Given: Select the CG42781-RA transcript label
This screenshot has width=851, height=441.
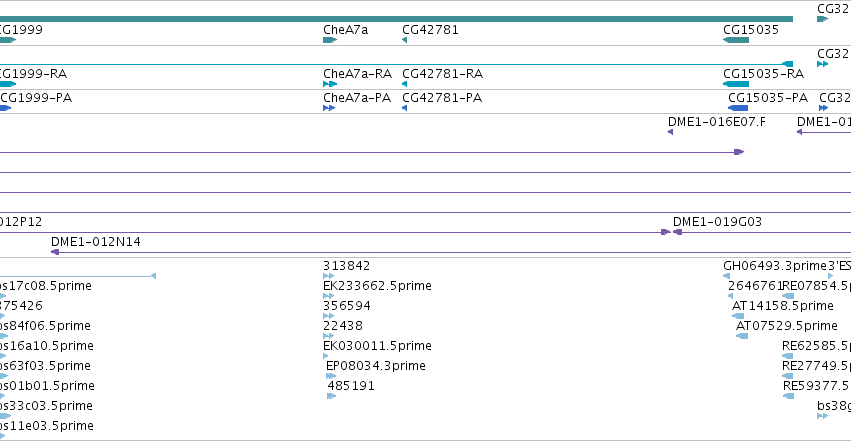Looking at the screenshot, I should [x=442, y=74].
